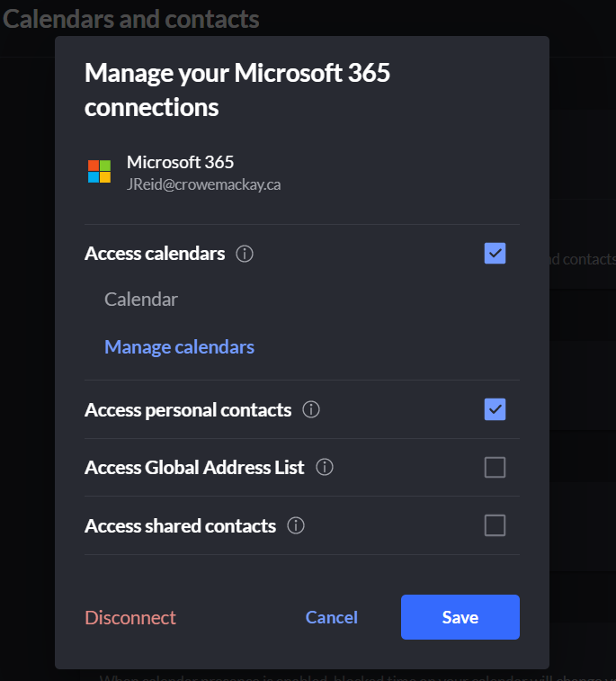Click the info icon beside Access calendars
The image size is (616, 681).
245,254
